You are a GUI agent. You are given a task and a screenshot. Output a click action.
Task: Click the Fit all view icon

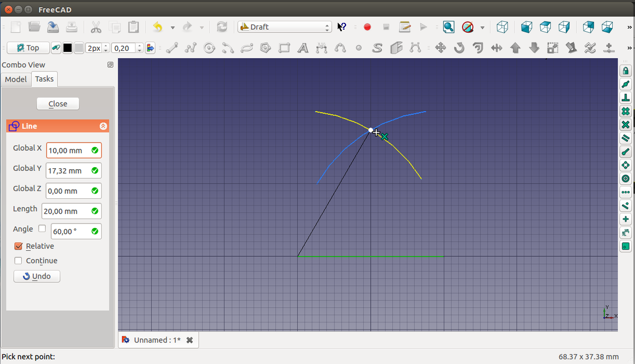point(449,27)
